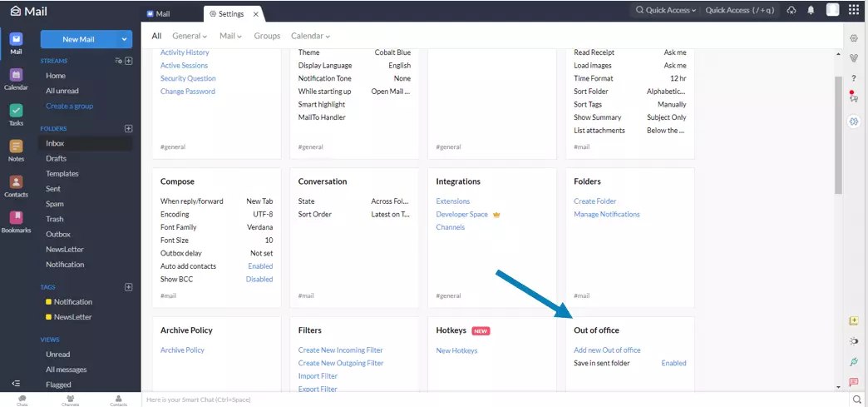868x407 pixels.
Task: Open the Bookmarks app icon
Action: (16, 221)
